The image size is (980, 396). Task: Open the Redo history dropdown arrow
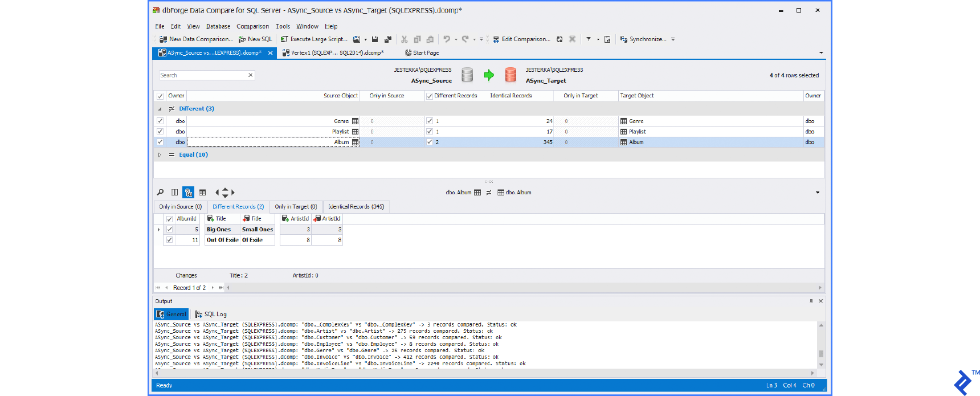(x=475, y=39)
